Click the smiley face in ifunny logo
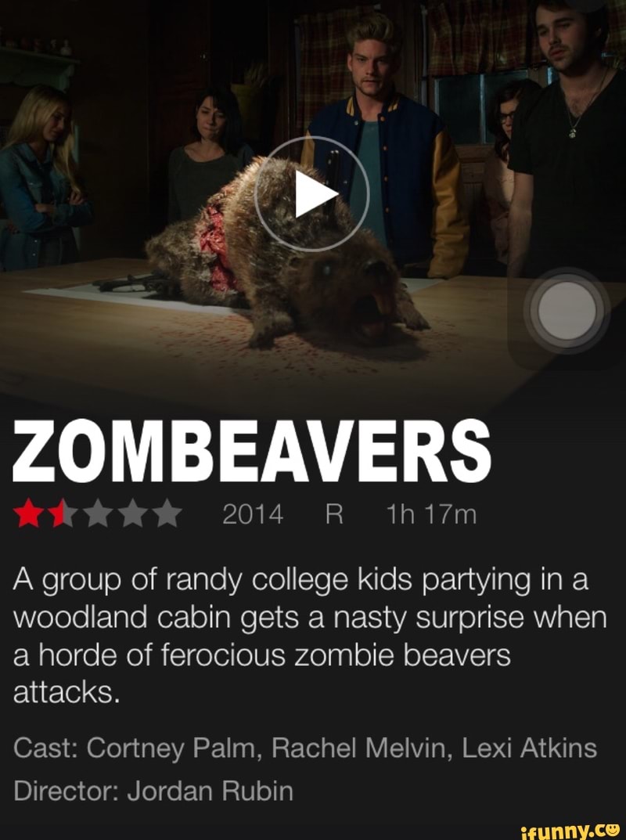626x840 pixels. point(612,829)
